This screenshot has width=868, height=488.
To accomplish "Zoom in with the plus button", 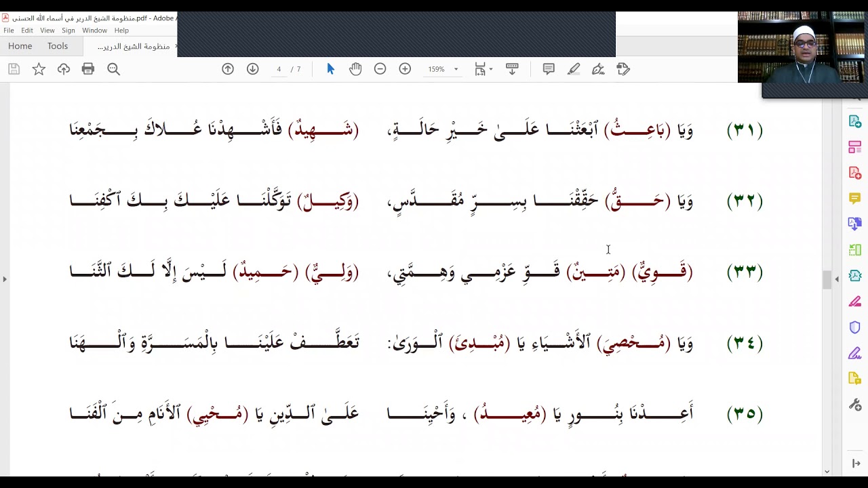I will tap(405, 69).
